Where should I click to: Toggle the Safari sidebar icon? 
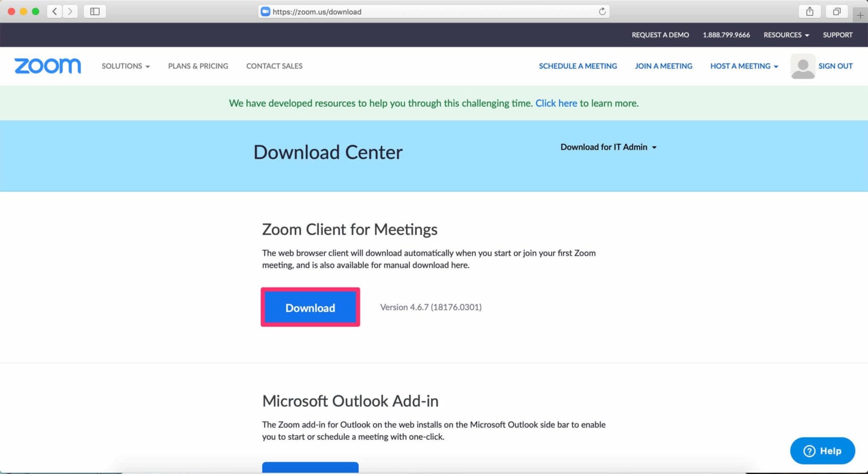tap(95, 11)
